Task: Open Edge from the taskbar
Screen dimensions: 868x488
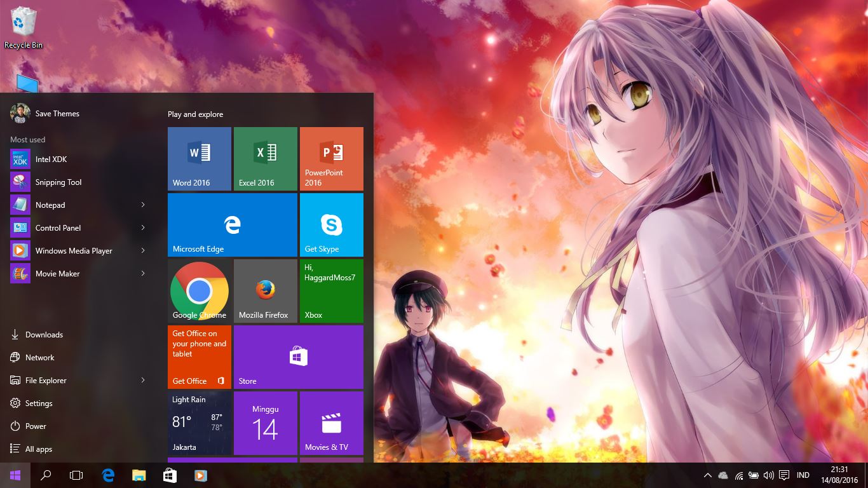Action: click(x=108, y=475)
